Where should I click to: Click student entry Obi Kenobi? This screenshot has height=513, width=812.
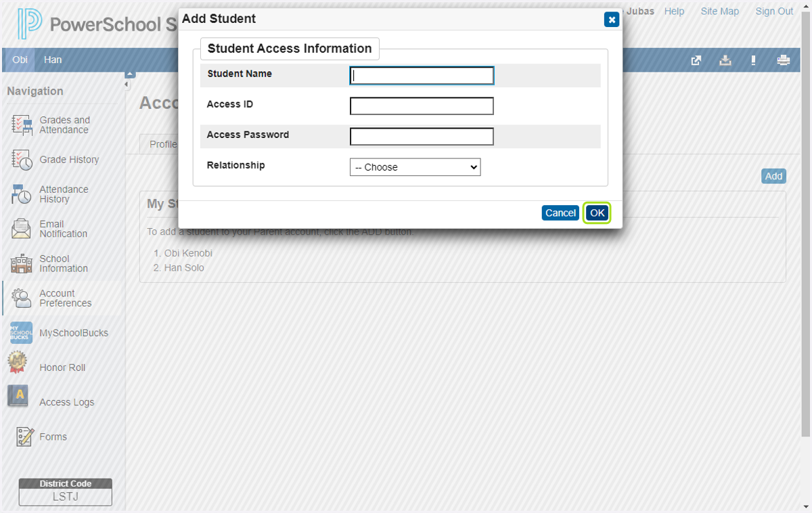188,253
